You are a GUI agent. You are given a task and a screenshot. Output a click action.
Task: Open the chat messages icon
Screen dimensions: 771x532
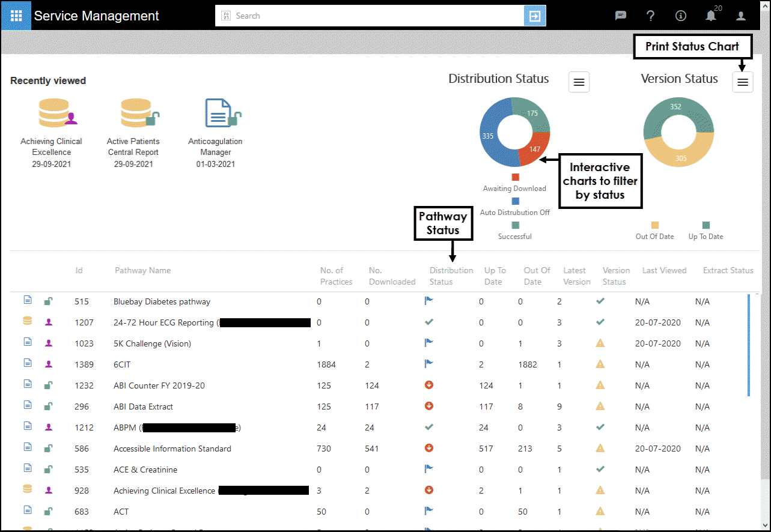(621, 16)
